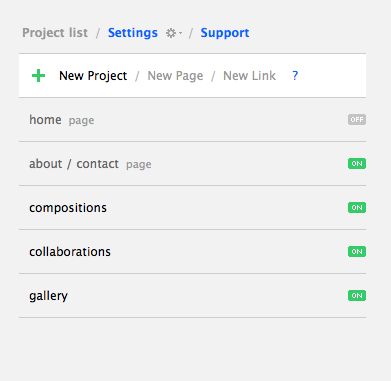Click the green plus icon
391x381 pixels.
click(38, 76)
